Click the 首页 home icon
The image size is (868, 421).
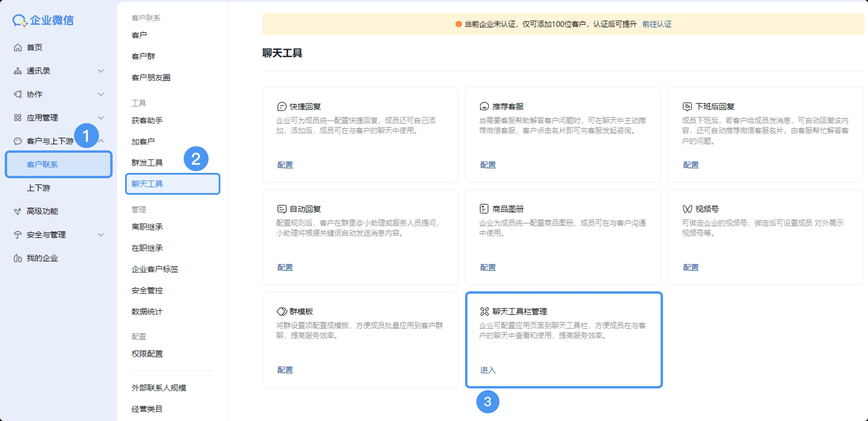point(17,47)
